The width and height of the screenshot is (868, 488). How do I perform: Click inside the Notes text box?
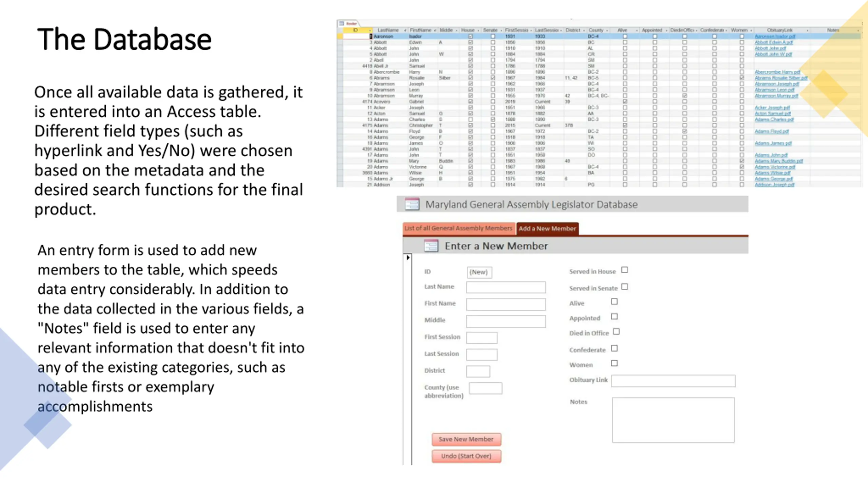tap(673, 420)
